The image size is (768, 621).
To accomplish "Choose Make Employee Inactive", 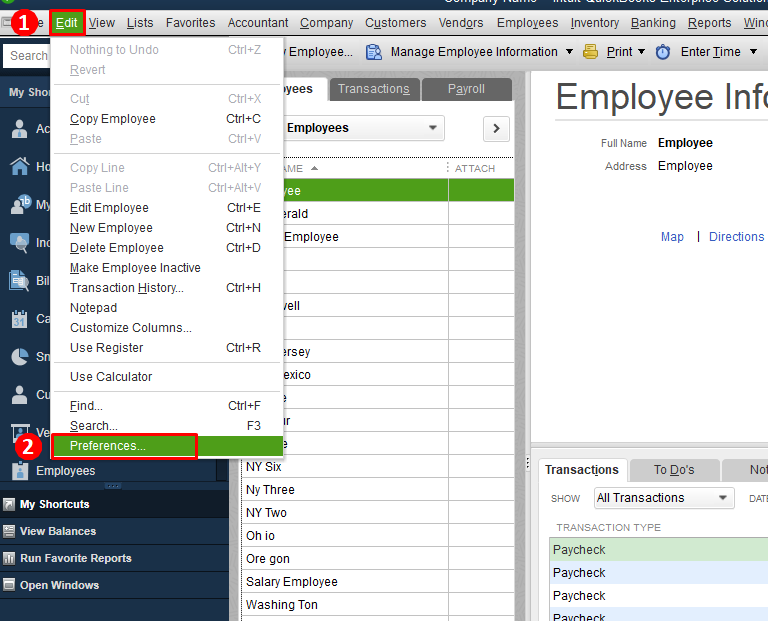I will click(167, 268).
